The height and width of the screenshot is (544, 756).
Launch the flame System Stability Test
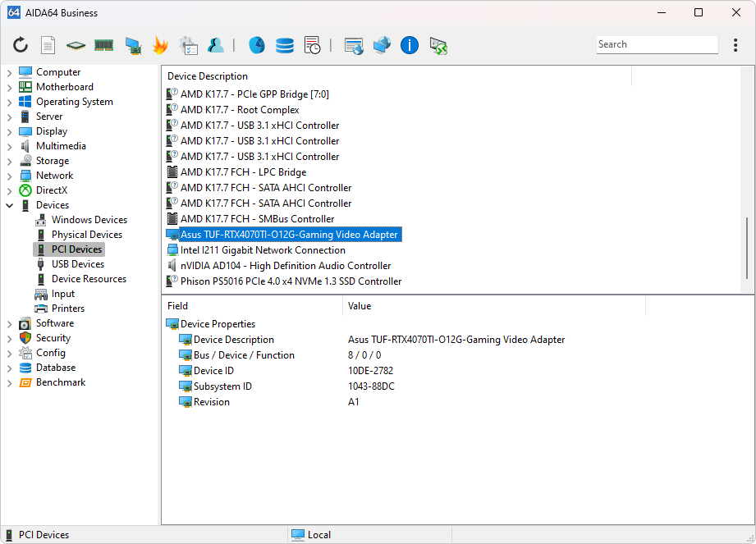click(160, 45)
